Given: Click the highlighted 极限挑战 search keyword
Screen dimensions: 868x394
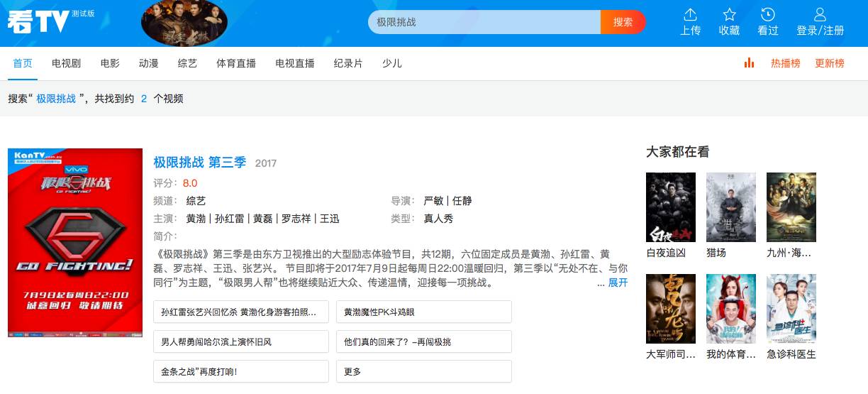Looking at the screenshot, I should [x=56, y=99].
